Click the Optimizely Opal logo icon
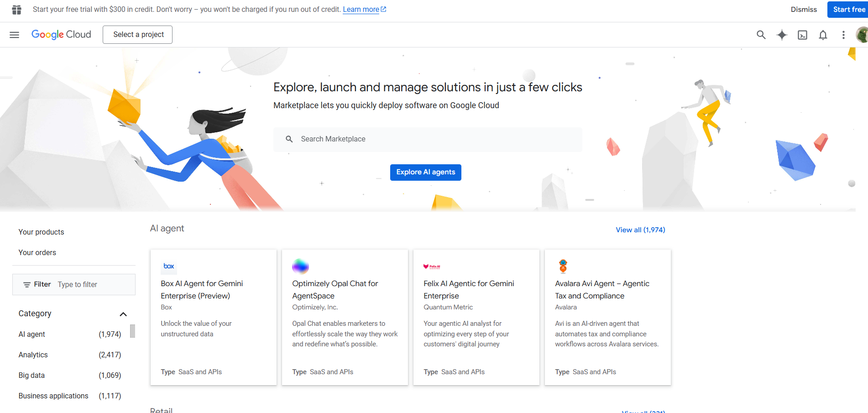The height and width of the screenshot is (413, 868). [x=300, y=266]
